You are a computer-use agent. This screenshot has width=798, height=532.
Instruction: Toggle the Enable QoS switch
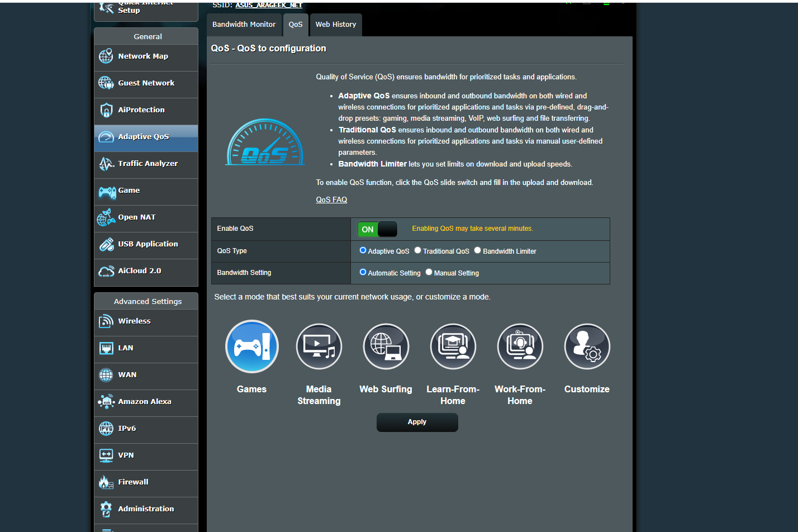[x=378, y=229]
